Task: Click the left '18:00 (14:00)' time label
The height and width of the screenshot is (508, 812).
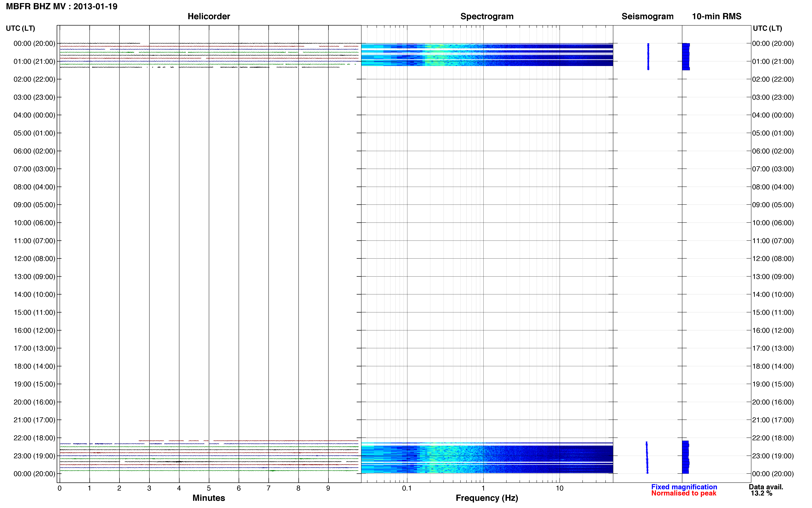Action: tap(34, 366)
